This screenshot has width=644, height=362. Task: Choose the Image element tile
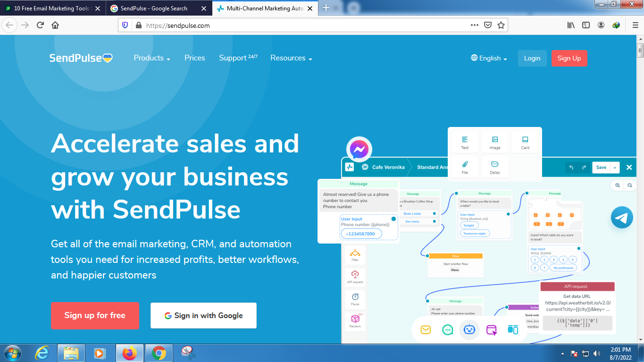click(495, 142)
